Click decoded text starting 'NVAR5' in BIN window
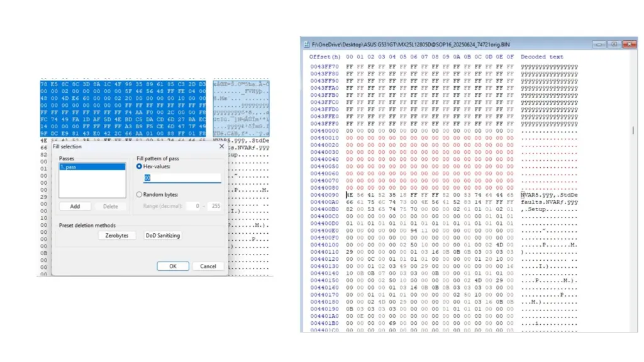Screen dimensions: 644x362 pos(549,195)
